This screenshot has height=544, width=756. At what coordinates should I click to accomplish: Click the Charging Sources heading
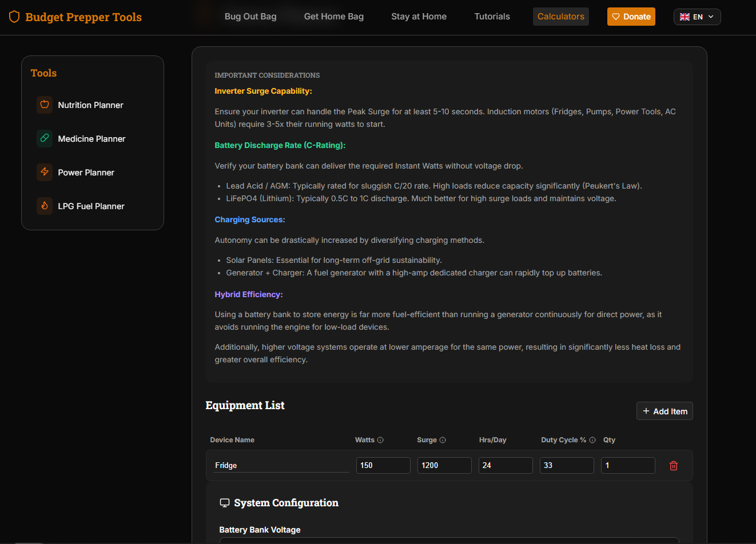pos(250,219)
